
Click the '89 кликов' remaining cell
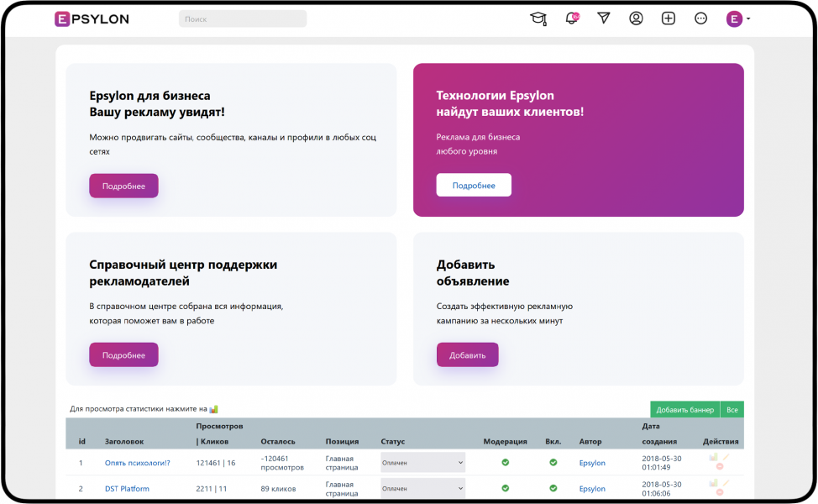278,489
